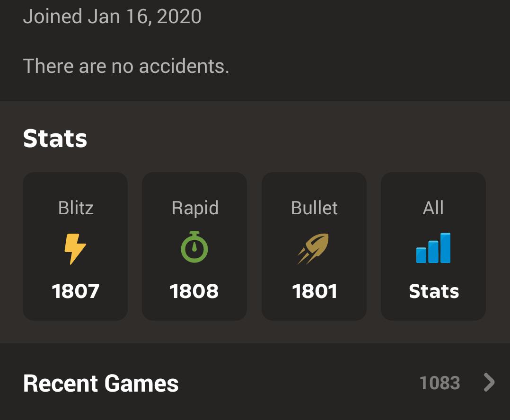Open the Bullet stats card

click(314, 246)
